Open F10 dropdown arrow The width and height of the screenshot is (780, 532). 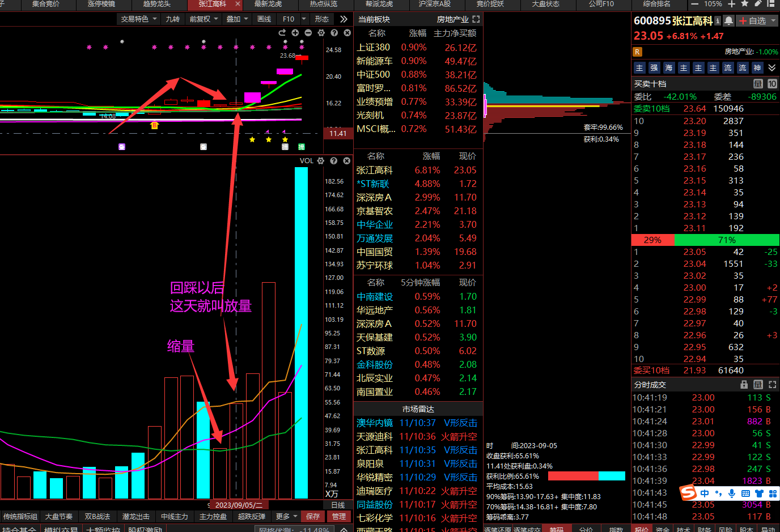click(x=304, y=19)
